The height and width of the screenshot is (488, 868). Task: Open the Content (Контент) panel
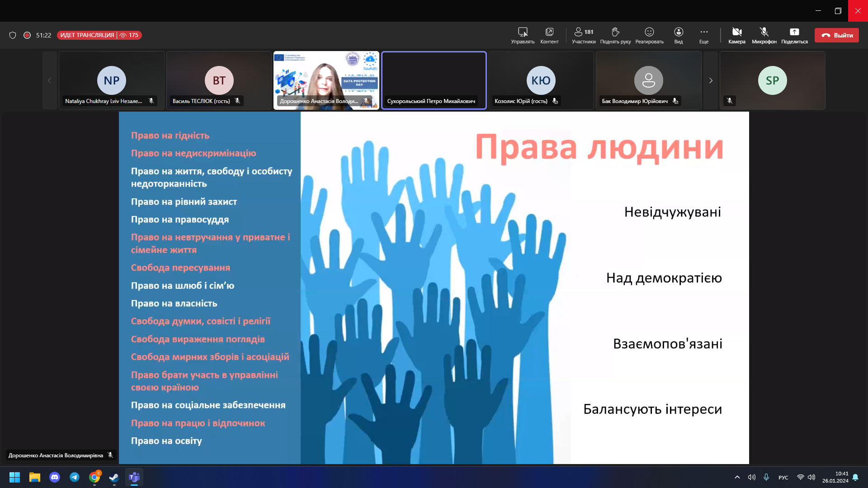click(x=549, y=35)
